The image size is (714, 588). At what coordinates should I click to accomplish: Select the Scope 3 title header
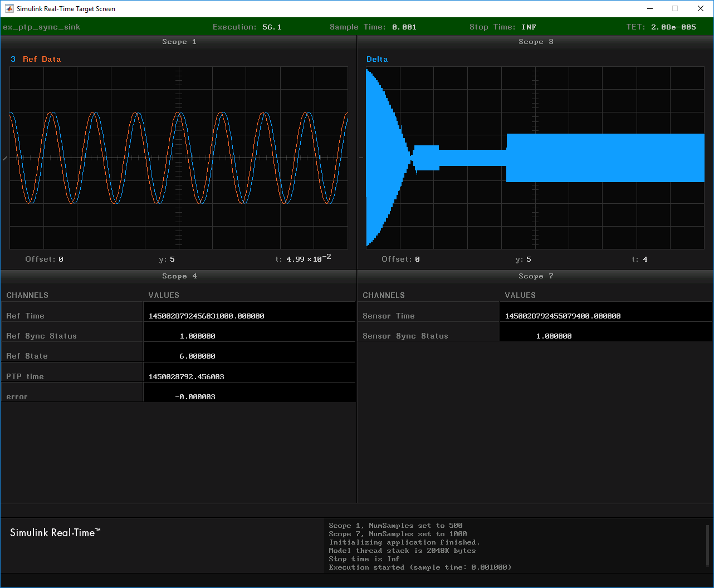click(x=535, y=42)
